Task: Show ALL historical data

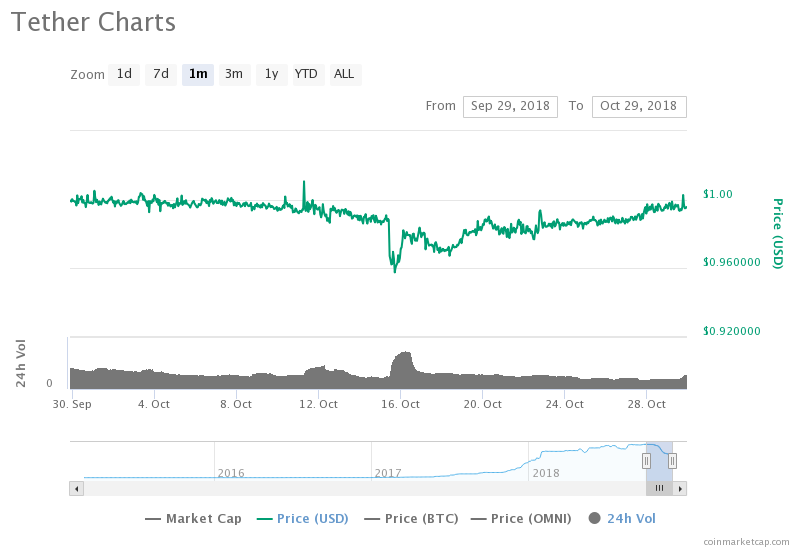Action: 344,74
